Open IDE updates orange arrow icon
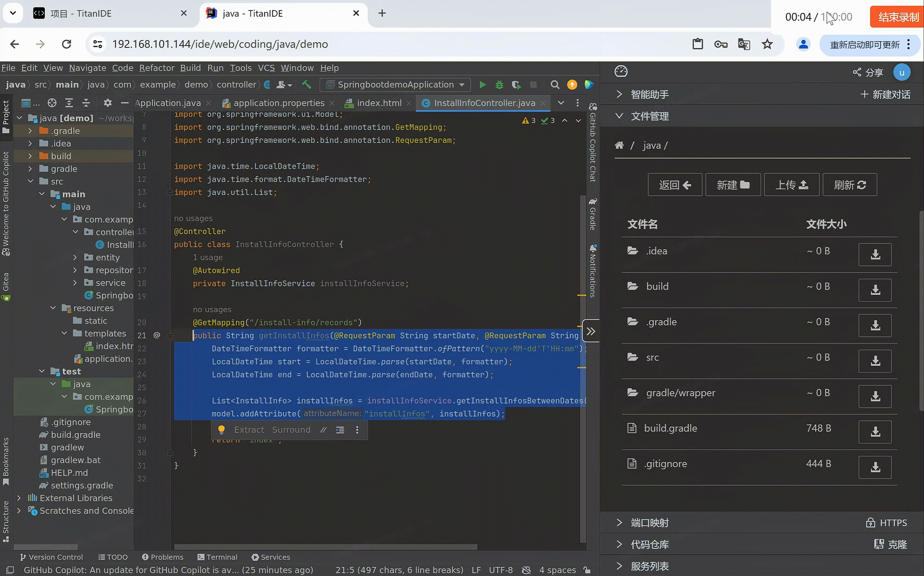924x576 pixels. pos(572,85)
